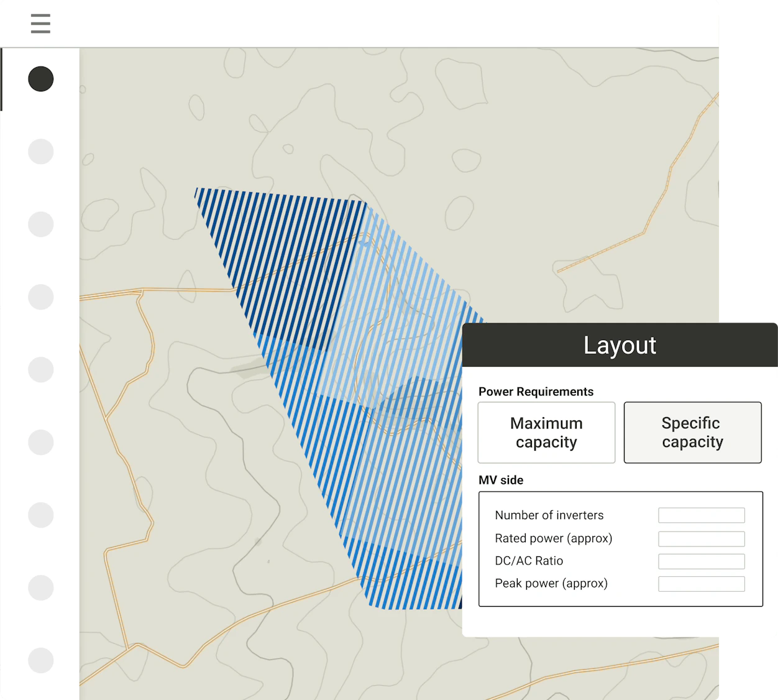
Task: Focus the Number of inverters input field
Action: tap(702, 515)
